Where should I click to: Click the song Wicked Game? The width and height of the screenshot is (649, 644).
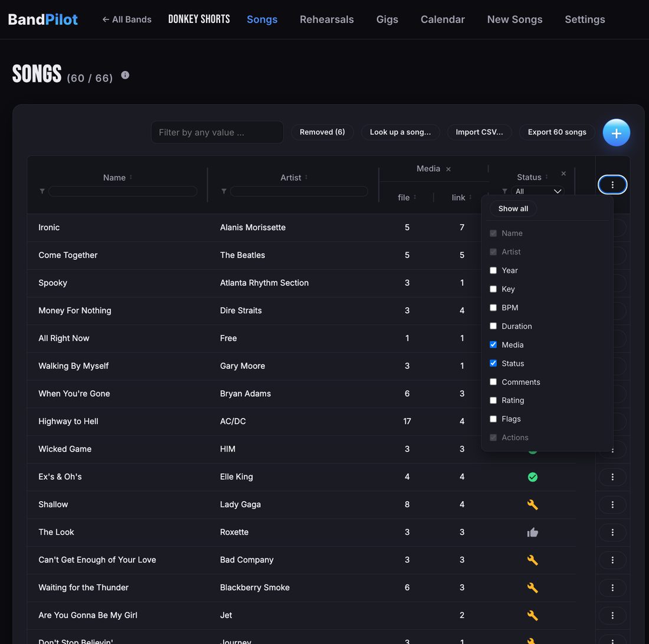pos(65,449)
